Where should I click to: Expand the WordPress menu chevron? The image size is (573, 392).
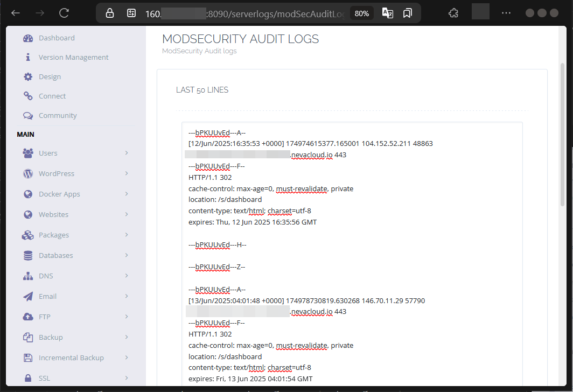127,173
